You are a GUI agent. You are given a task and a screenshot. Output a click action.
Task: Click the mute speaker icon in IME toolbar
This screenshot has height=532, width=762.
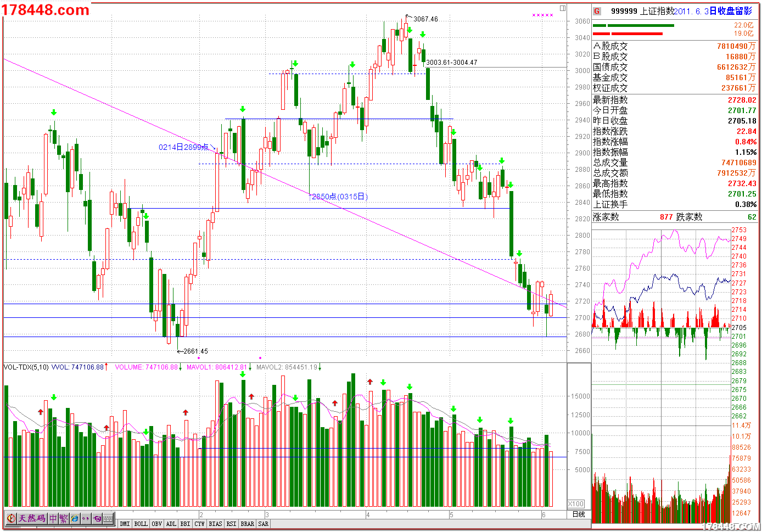[x=12, y=518]
